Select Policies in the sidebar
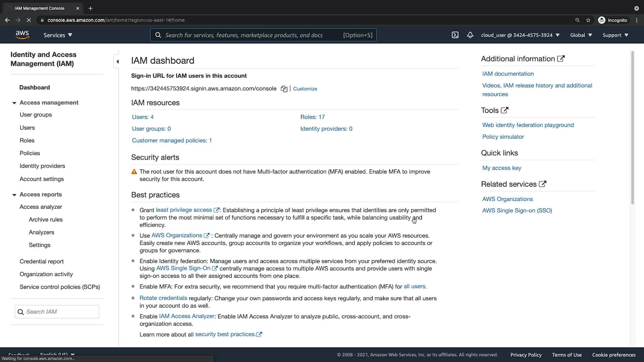 point(30,153)
